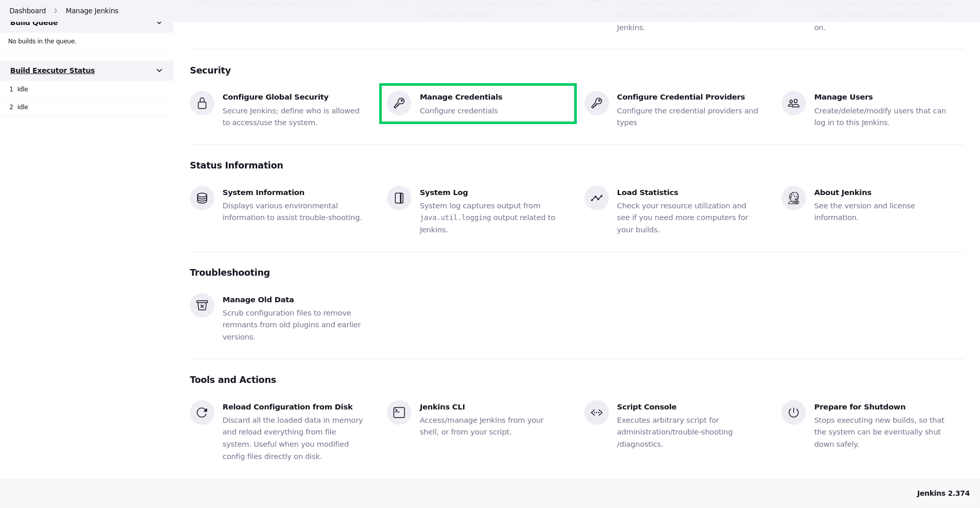The height and width of the screenshot is (508, 980).
Task: Click 'java.util.logging' text in System Log
Action: coord(455,218)
